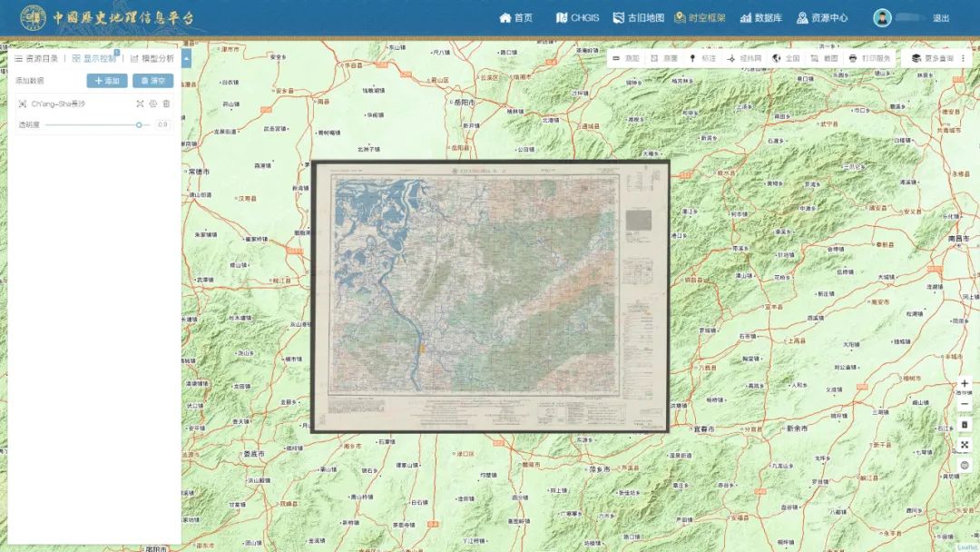This screenshot has height=552, width=980.
Task: Switch to the 资源目录 tab
Action: pos(36,58)
